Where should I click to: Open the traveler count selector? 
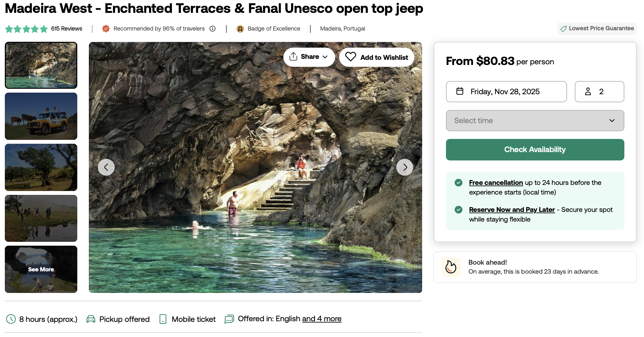(x=599, y=92)
